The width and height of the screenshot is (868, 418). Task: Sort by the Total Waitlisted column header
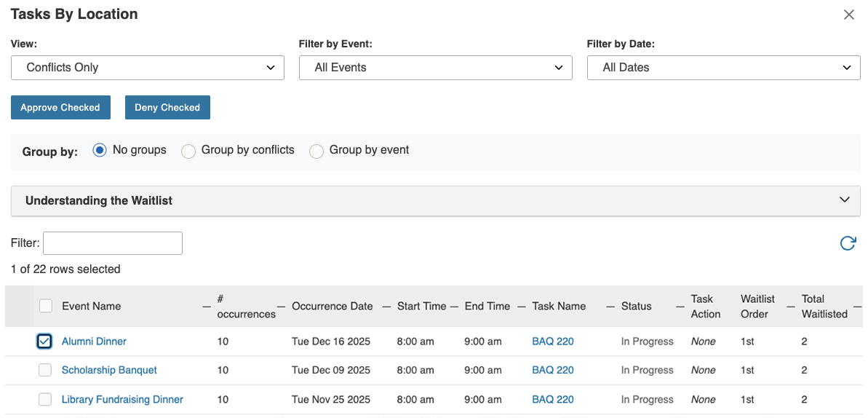pyautogui.click(x=824, y=306)
